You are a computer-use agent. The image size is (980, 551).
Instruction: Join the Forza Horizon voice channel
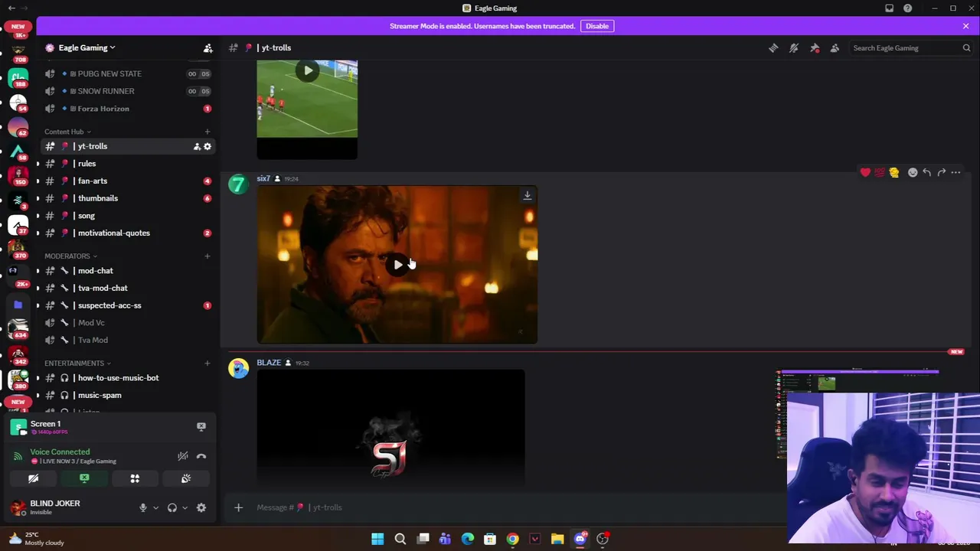(127, 109)
